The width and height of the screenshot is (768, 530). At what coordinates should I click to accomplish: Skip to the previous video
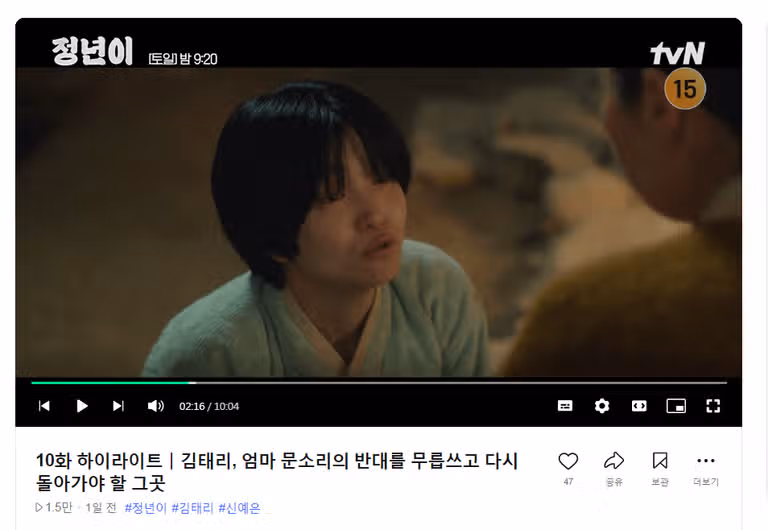tap(44, 406)
